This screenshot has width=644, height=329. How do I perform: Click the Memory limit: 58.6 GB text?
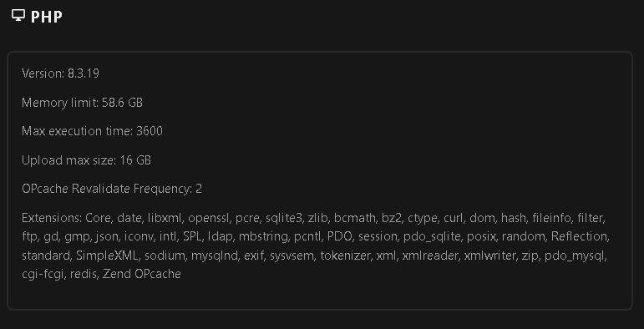[82, 102]
